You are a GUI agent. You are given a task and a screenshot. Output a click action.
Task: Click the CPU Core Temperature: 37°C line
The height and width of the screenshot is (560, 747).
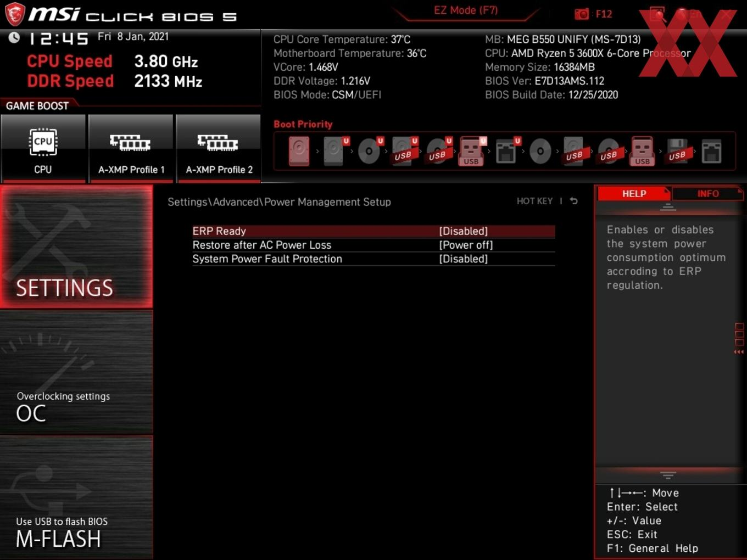(342, 39)
